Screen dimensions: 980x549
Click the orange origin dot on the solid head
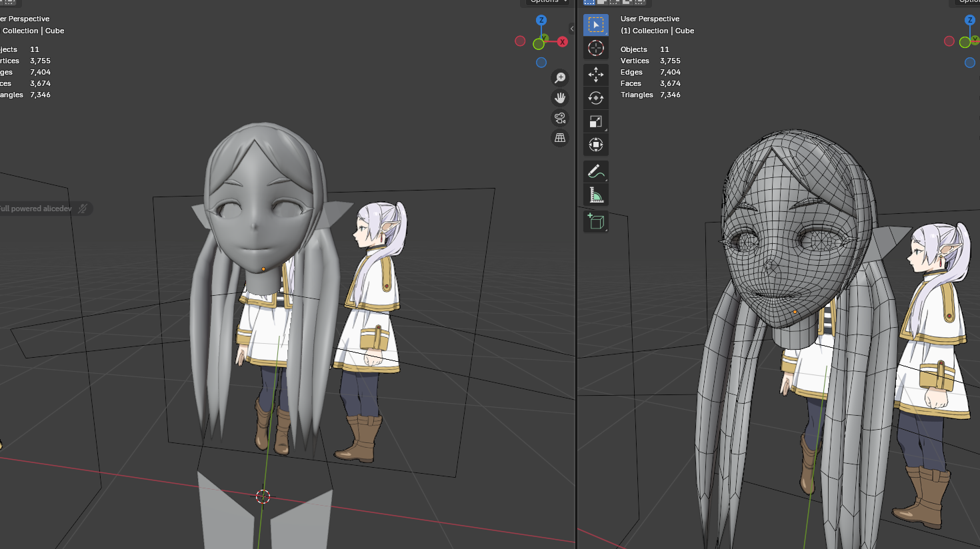click(x=264, y=269)
